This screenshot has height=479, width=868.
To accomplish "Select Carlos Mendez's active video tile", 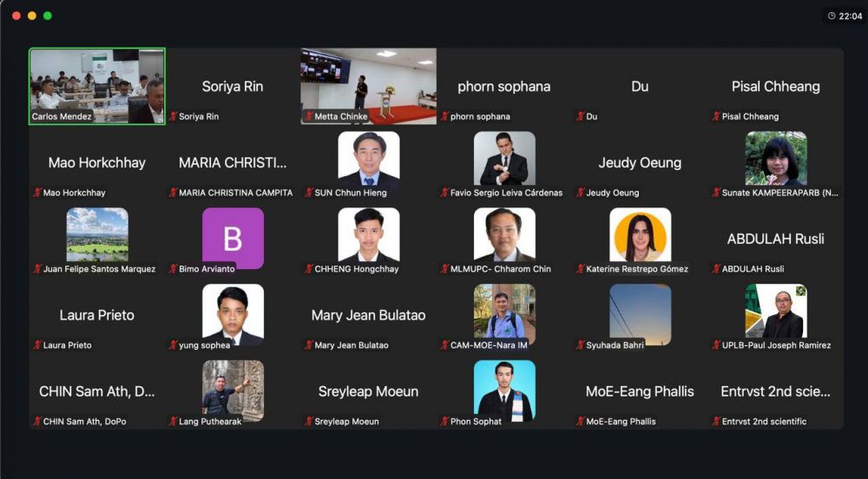I will click(x=97, y=86).
